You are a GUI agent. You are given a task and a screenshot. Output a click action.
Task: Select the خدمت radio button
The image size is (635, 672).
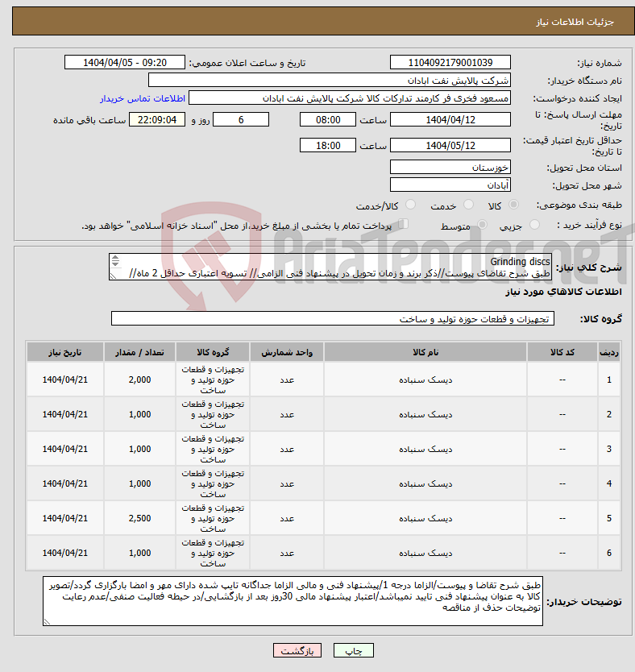(x=468, y=205)
